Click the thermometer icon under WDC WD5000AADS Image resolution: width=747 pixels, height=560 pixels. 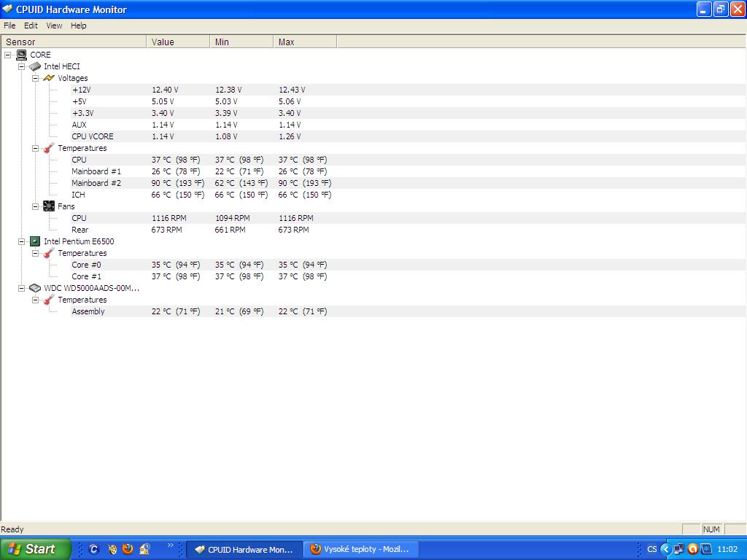(49, 300)
